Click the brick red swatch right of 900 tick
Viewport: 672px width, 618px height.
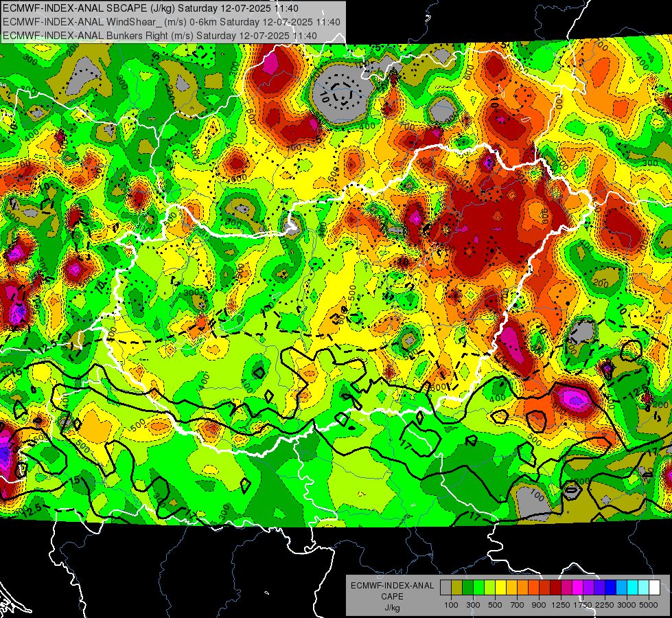[545, 587]
